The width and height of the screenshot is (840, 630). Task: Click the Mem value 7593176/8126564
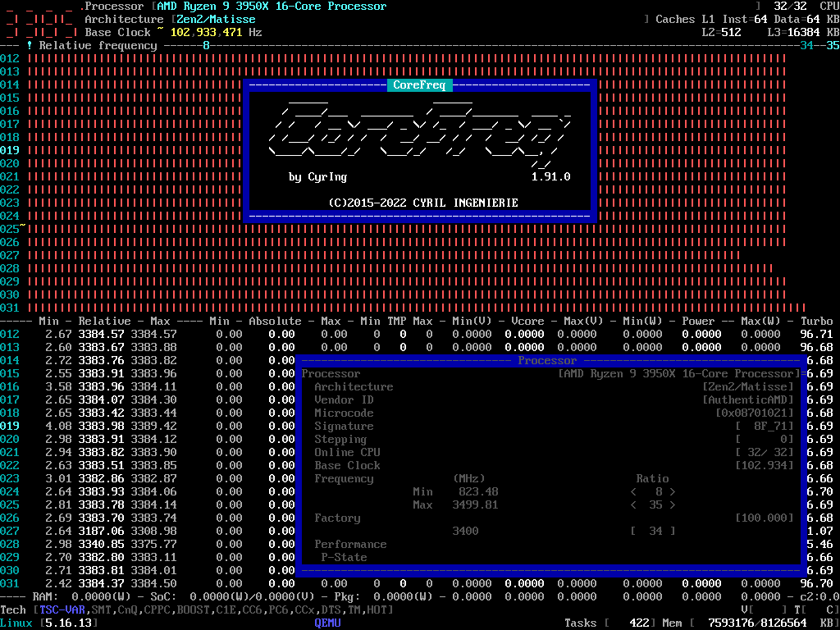(x=758, y=623)
